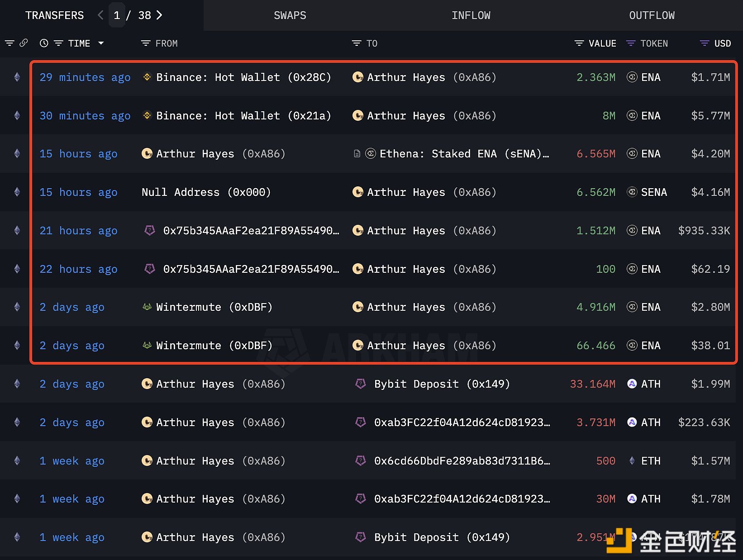Screen dimensions: 743x560
Task: Open the leftmost row filter icon
Action: [x=10, y=43]
